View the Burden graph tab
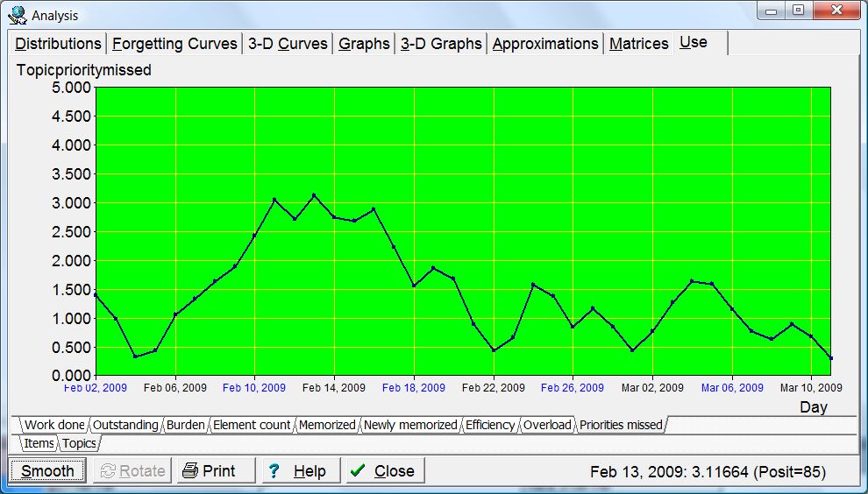The height and width of the screenshot is (494, 868). click(185, 425)
